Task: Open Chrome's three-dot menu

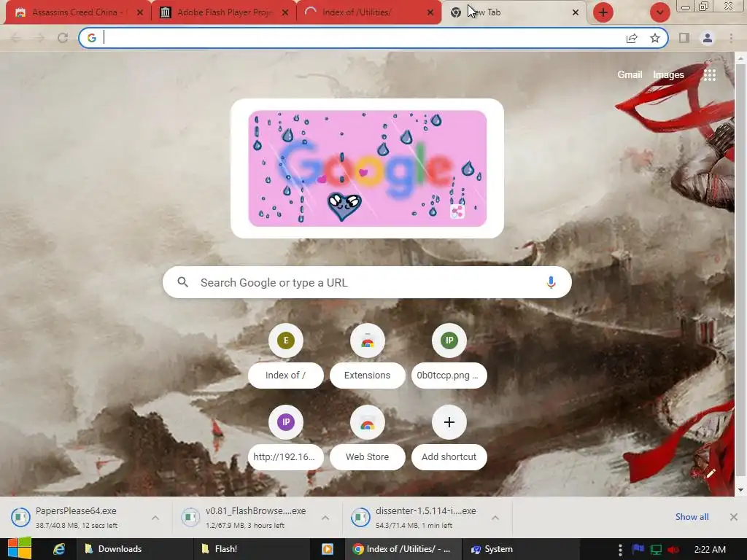Action: [x=731, y=38]
